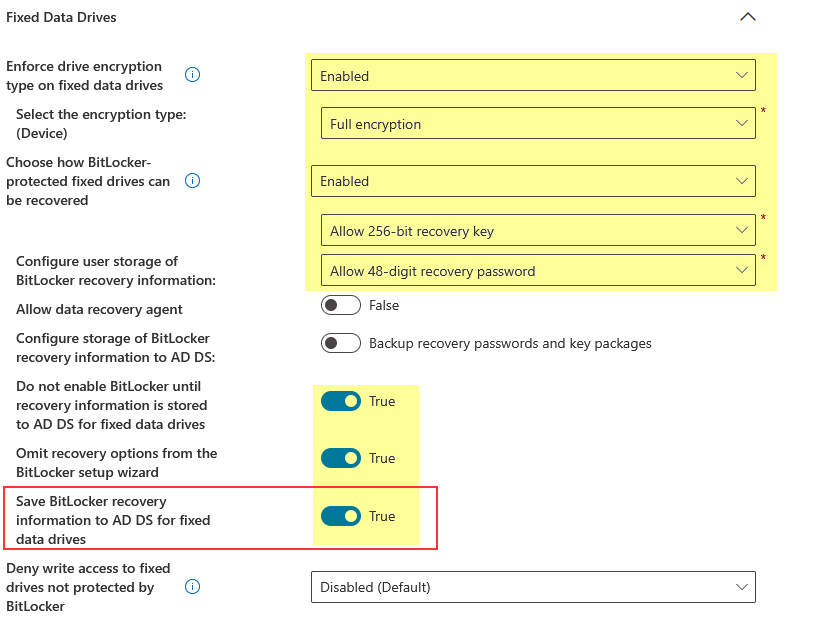This screenshot has width=840, height=628.
Task: Click 'Choose how BitLocker-protected fixed drives' label
Action: coord(88,181)
